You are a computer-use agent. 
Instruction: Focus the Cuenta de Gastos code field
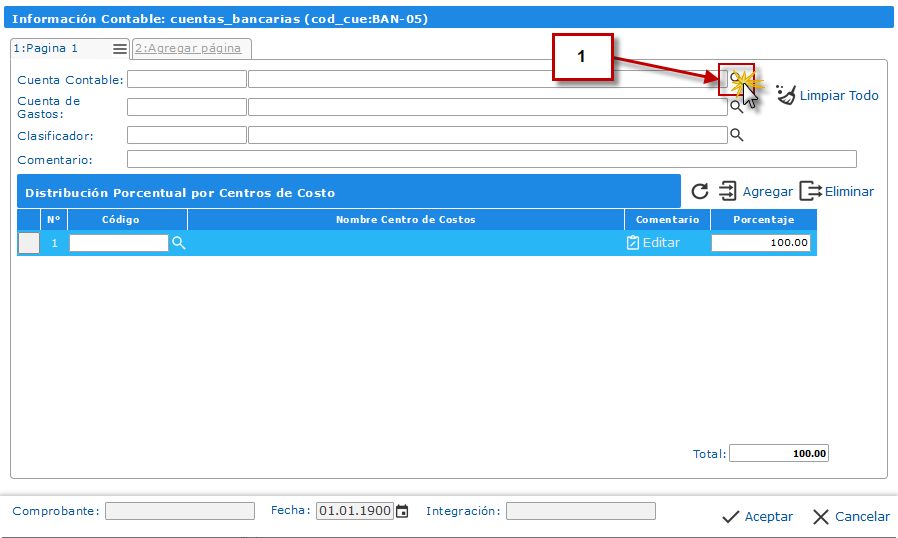pos(187,107)
